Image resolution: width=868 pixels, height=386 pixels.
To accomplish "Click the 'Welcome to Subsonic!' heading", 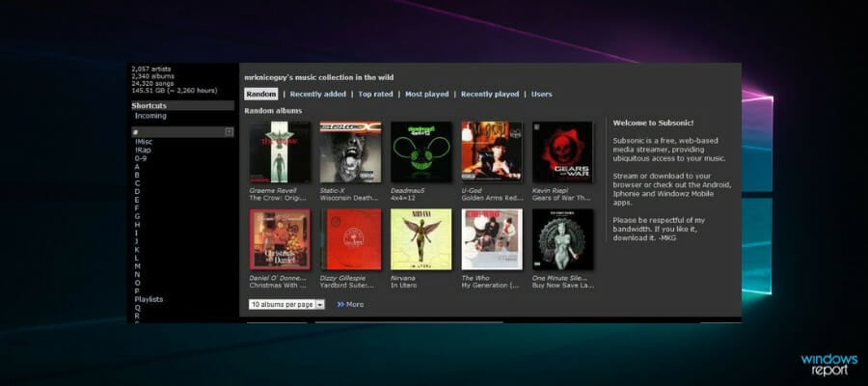I will 653,123.
